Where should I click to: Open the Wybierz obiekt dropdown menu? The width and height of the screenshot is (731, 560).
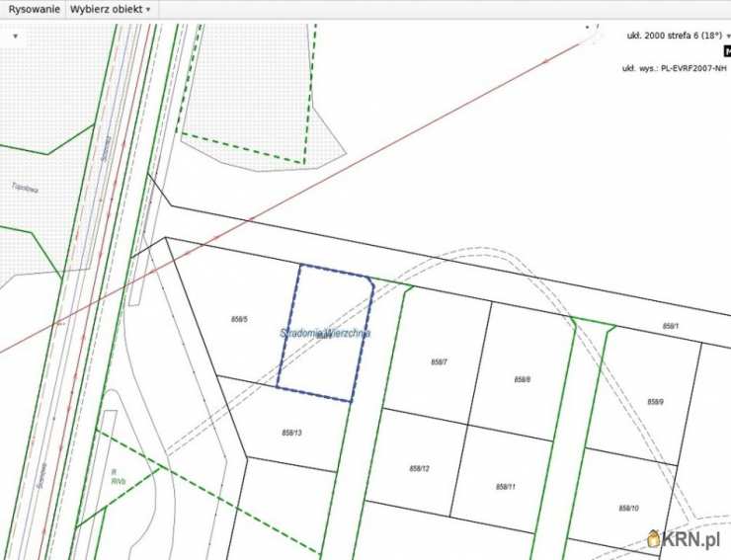[x=111, y=9]
